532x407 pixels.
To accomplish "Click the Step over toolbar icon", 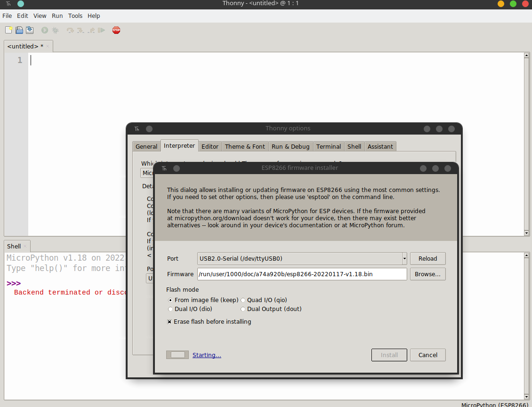I will [70, 30].
